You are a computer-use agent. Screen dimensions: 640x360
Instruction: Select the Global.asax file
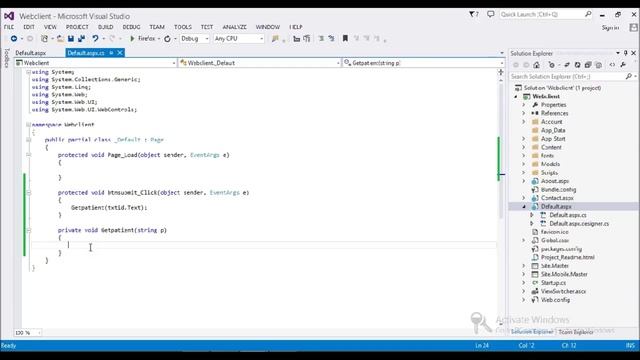[555, 240]
